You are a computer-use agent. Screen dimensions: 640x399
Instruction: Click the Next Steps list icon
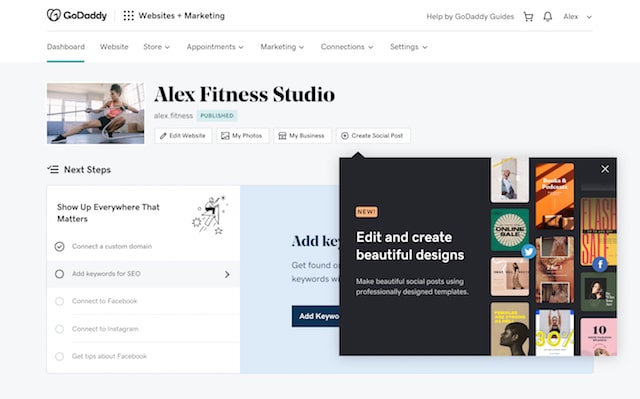click(53, 169)
